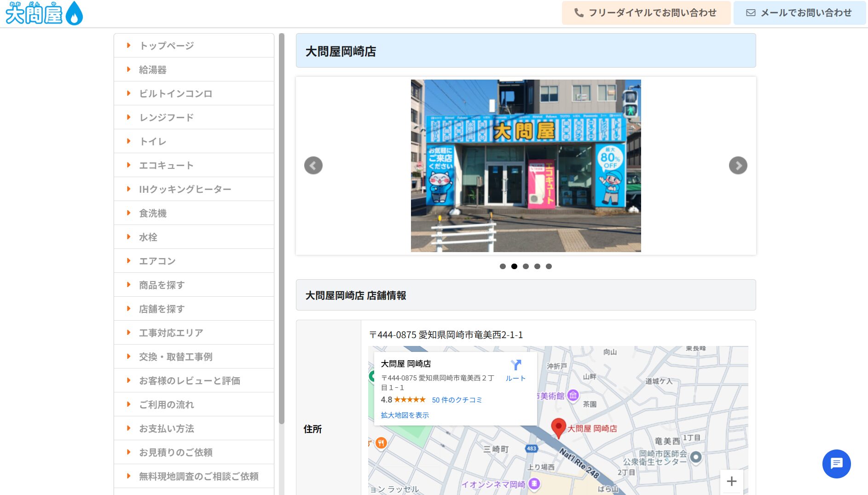Open 商品を探す in sidebar

194,285
